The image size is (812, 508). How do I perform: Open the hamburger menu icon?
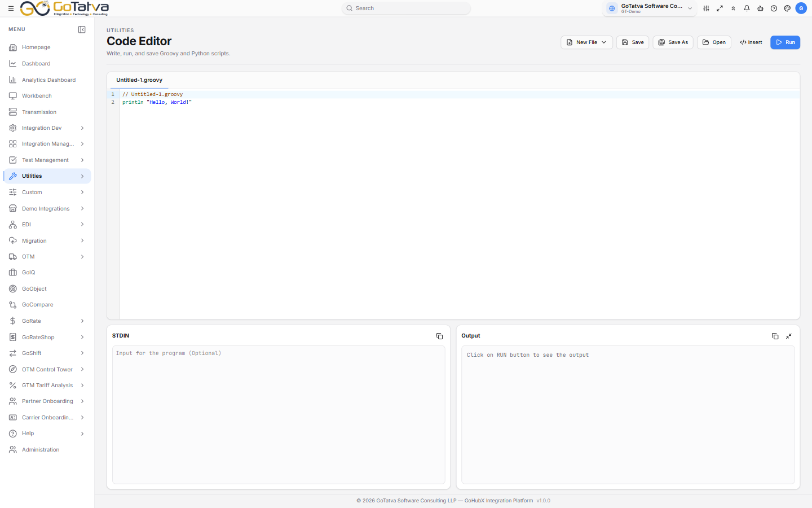click(x=11, y=8)
